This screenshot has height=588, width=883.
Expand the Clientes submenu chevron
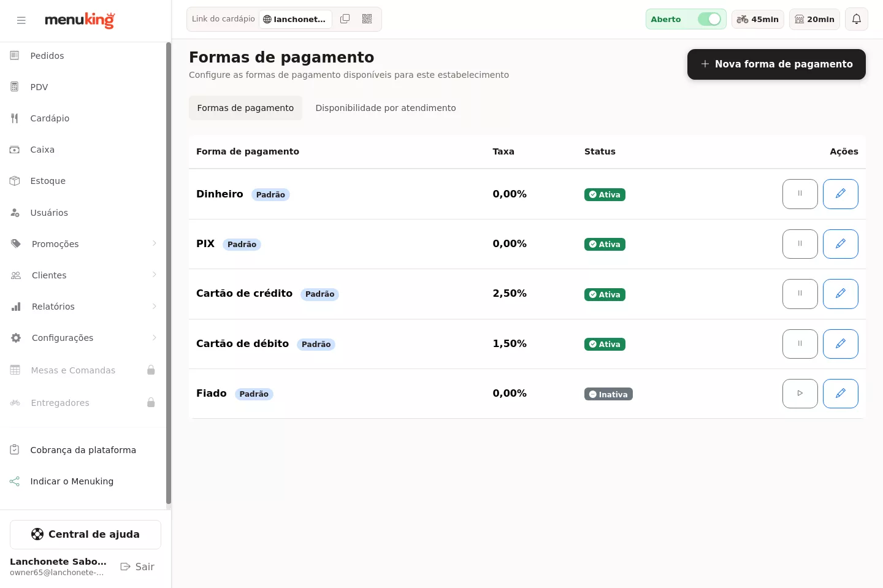[x=155, y=275]
